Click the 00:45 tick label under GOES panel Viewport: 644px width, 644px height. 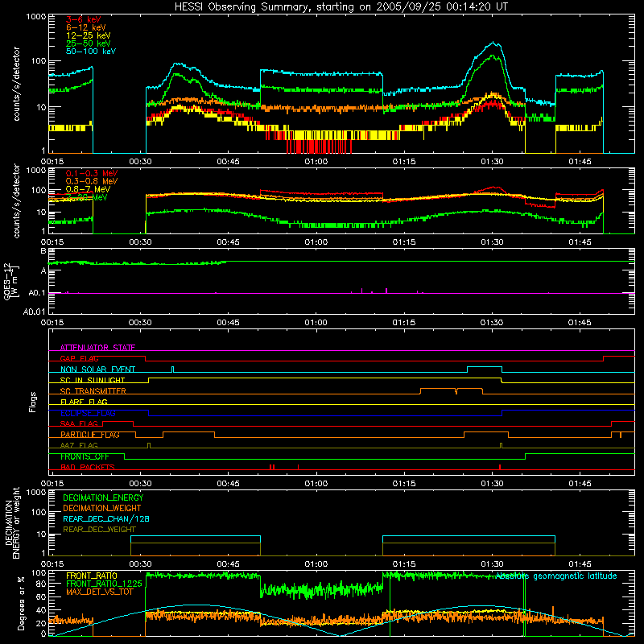coord(228,323)
